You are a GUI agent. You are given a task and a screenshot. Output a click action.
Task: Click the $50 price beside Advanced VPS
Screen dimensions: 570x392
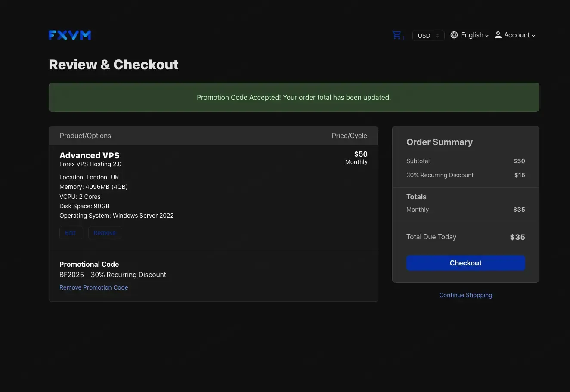pos(361,154)
